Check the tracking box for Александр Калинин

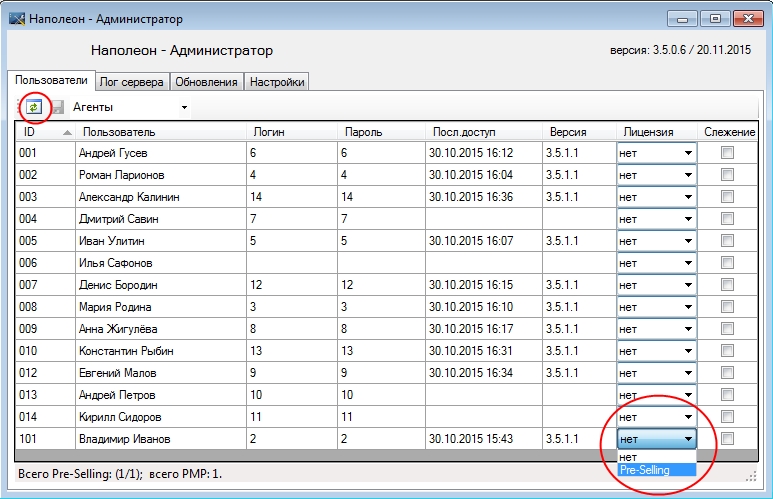click(x=727, y=197)
